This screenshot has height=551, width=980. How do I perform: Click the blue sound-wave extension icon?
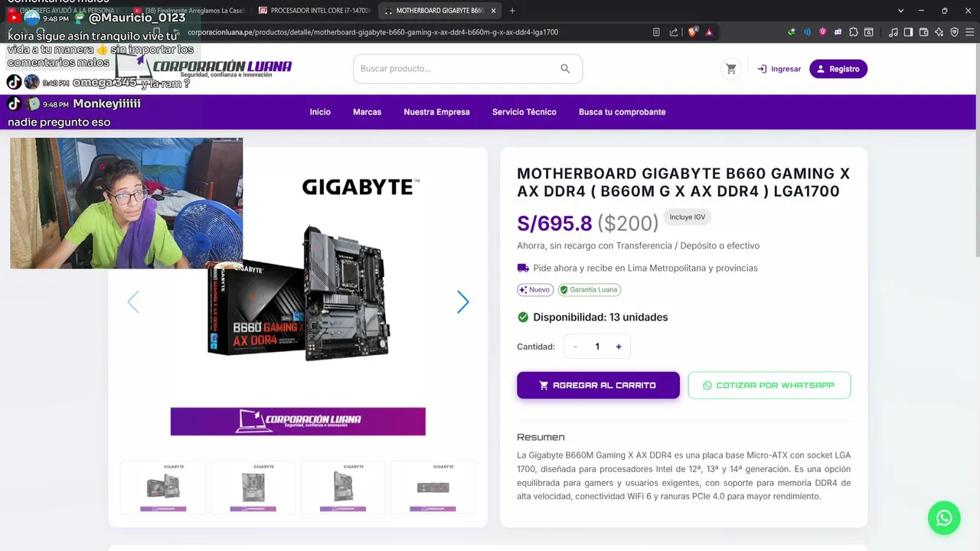pos(807,32)
